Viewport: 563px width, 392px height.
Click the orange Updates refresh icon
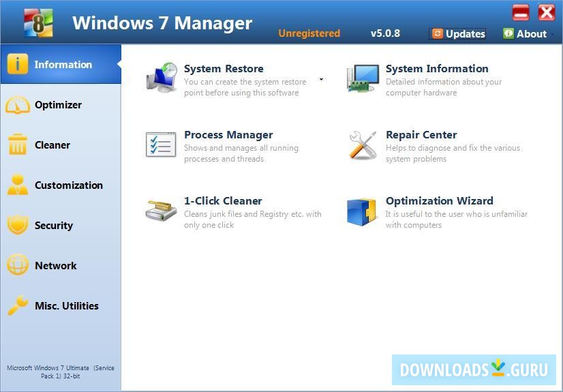click(x=437, y=33)
